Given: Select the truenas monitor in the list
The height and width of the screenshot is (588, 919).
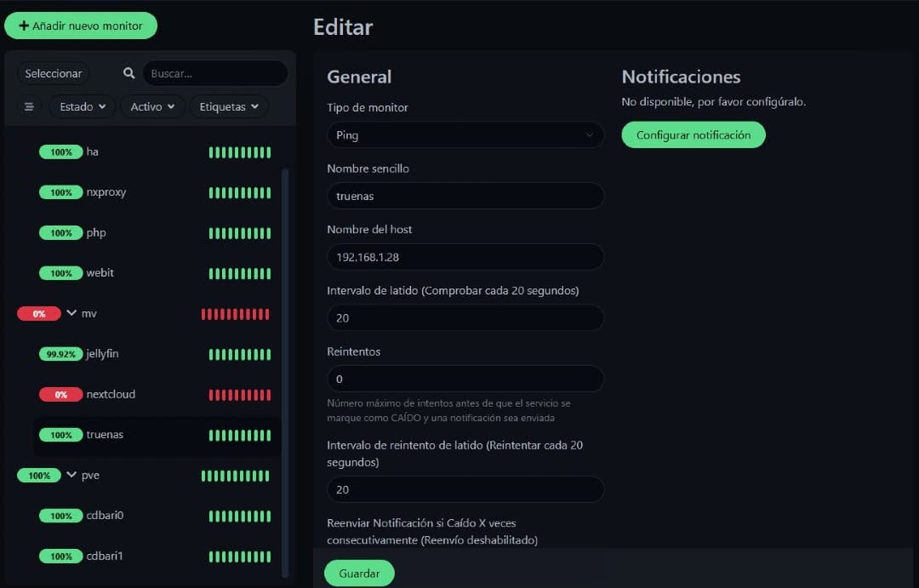Looking at the screenshot, I should (157, 435).
